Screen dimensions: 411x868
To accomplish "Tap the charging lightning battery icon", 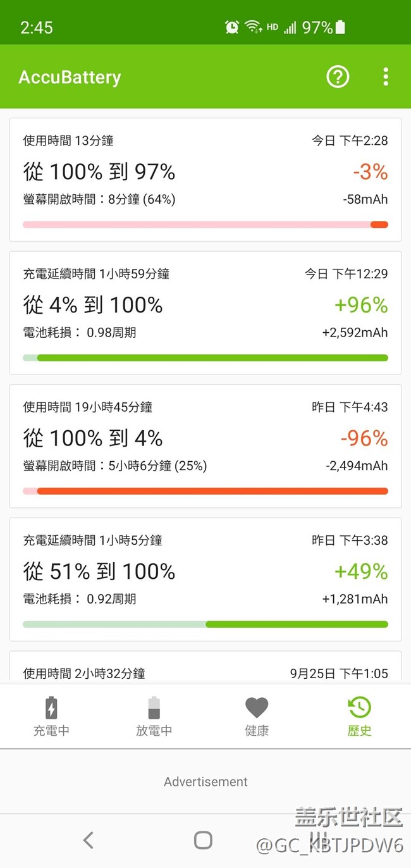I will point(51,707).
